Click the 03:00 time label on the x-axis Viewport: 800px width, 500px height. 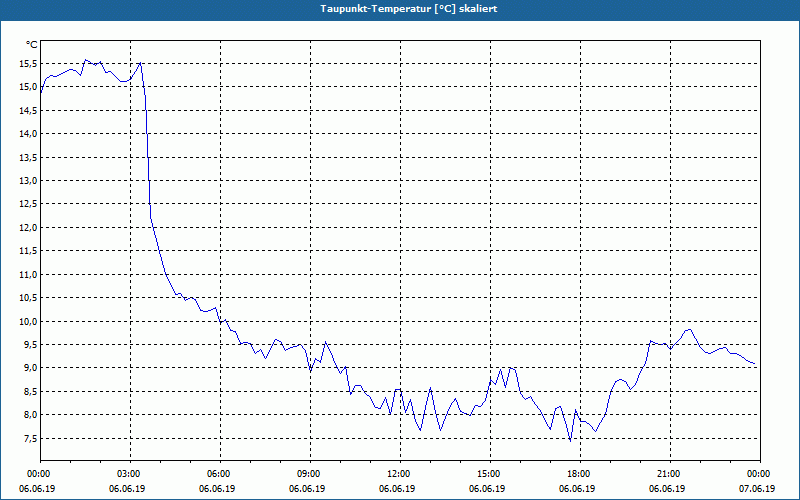tap(127, 474)
